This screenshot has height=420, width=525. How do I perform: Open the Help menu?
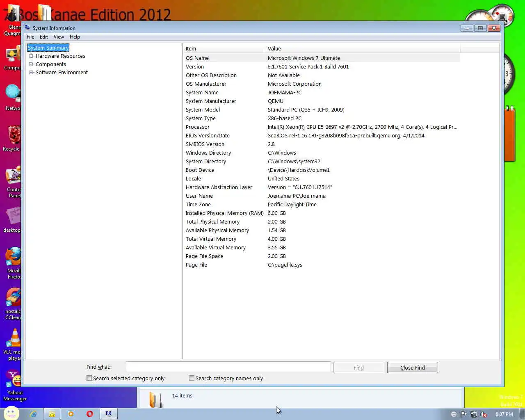point(75,37)
